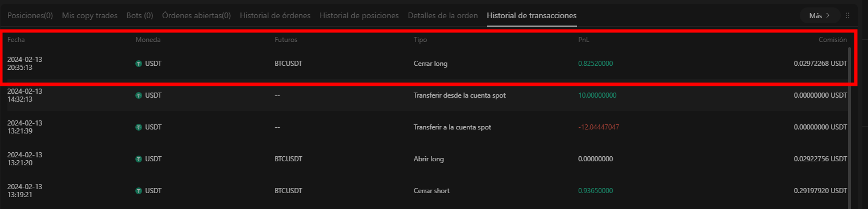Select the Historial de transacciones tab
Viewport: 868px width, 209px height.
click(532, 15)
